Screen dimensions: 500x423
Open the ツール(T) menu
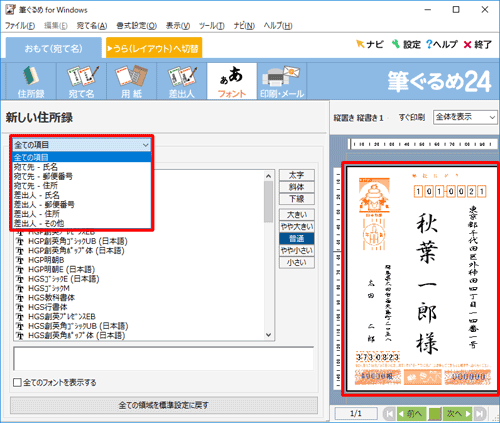point(212,26)
